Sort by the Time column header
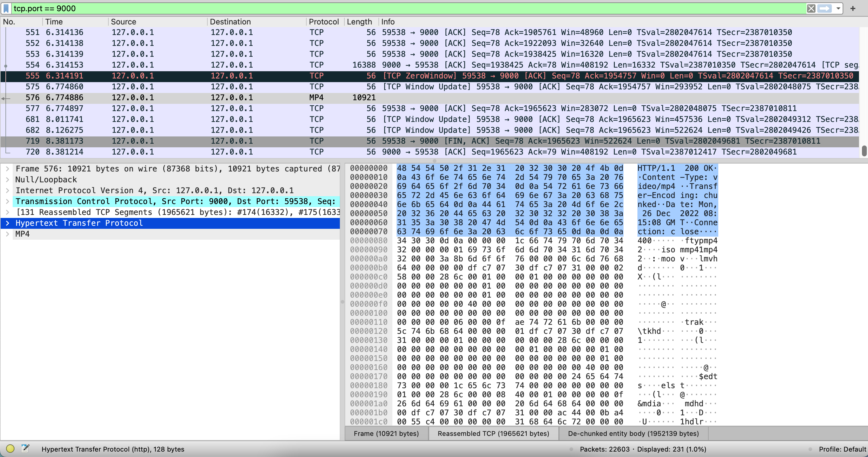868x457 pixels. [x=75, y=21]
